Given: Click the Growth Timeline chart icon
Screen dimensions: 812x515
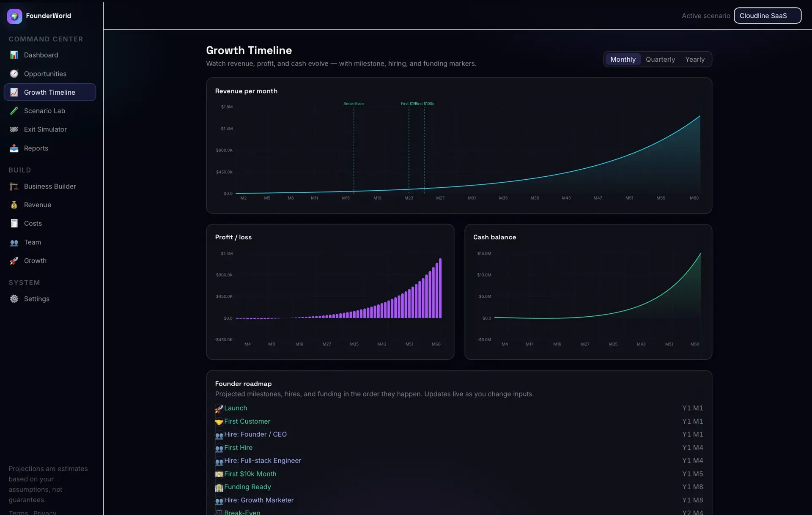Looking at the screenshot, I should coord(14,92).
